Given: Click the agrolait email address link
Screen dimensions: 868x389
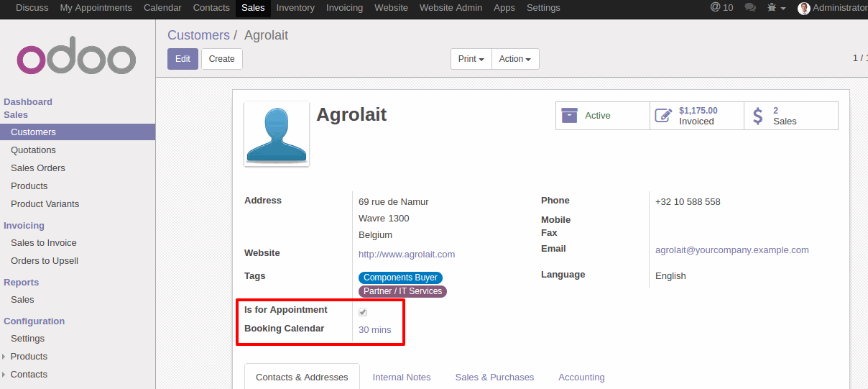Looking at the screenshot, I should tap(732, 250).
